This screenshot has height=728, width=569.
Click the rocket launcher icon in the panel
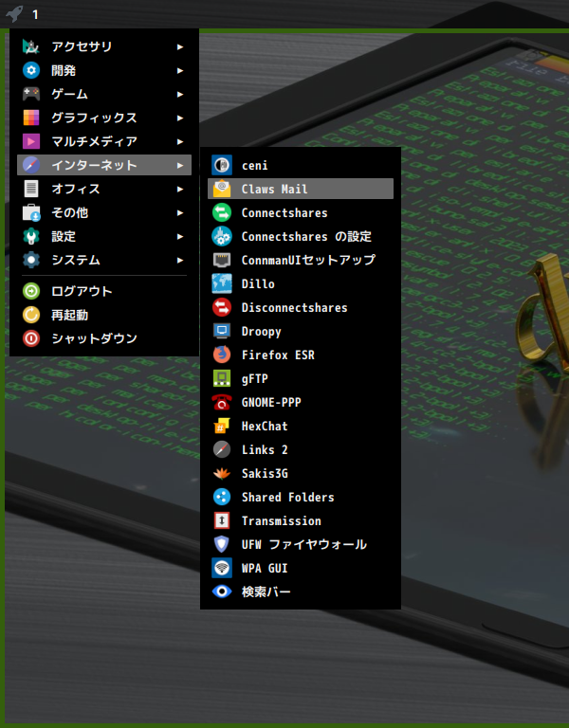click(x=14, y=13)
